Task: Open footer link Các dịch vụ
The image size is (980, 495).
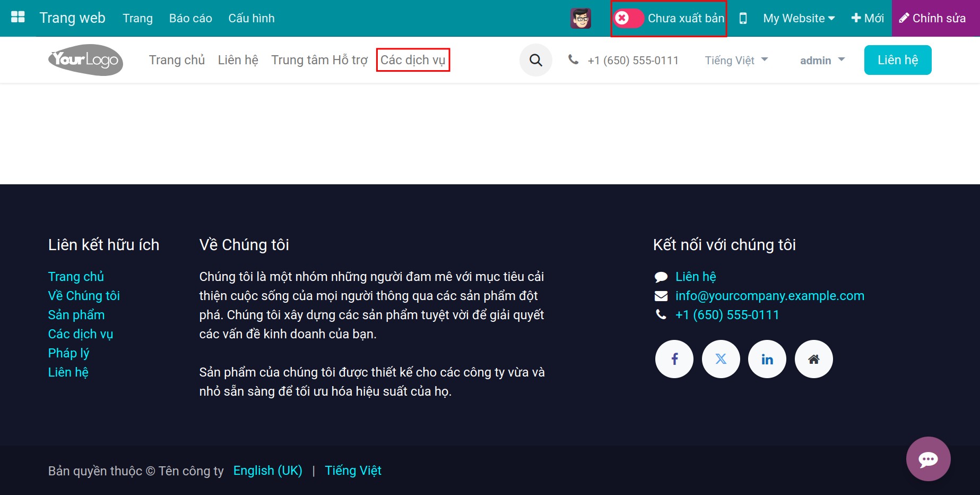Action: pos(81,334)
